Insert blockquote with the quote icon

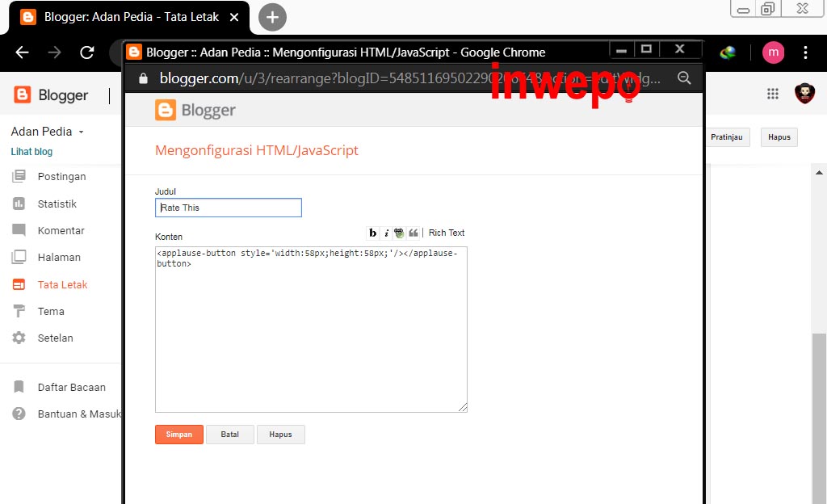pyautogui.click(x=413, y=233)
